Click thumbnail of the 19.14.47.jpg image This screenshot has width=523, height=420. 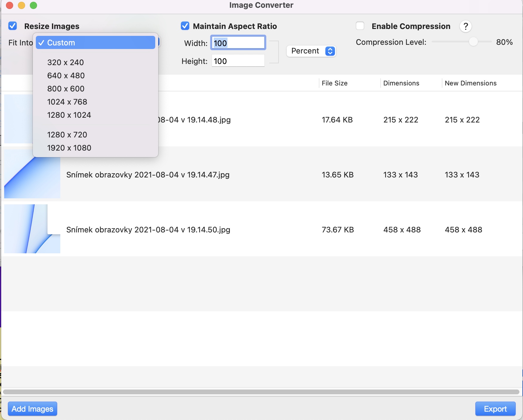coord(32,174)
